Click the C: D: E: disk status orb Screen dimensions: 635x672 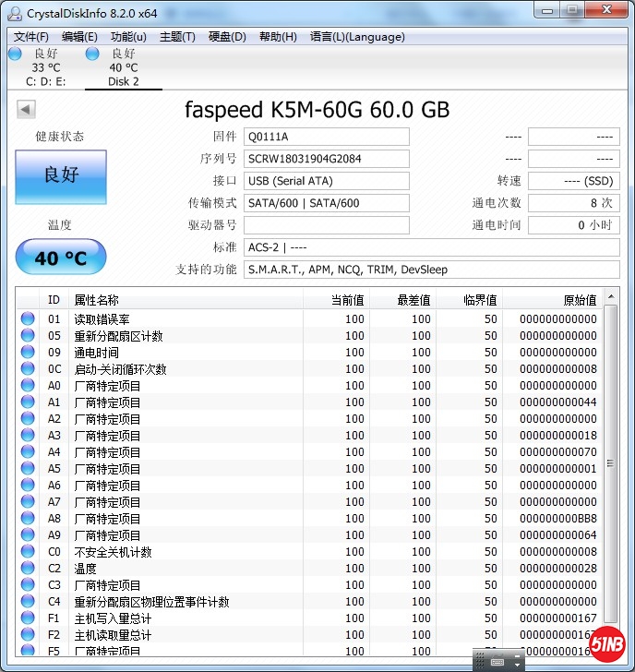click(x=15, y=54)
